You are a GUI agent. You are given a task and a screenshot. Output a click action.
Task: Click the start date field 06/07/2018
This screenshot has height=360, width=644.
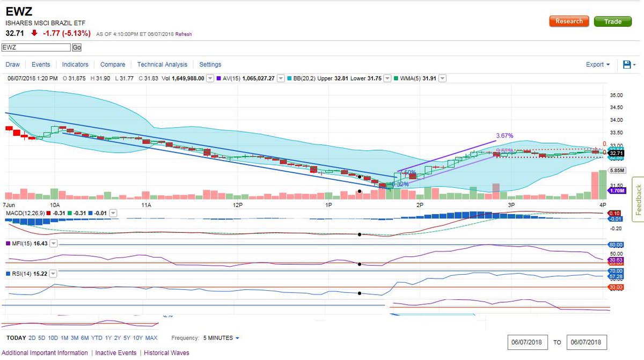coord(529,341)
